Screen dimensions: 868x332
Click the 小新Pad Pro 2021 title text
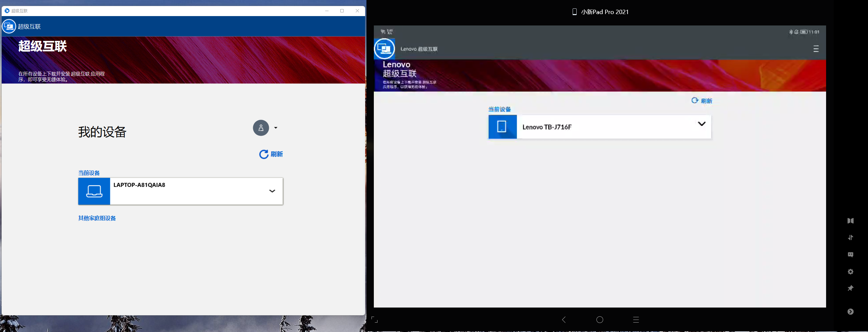click(605, 12)
